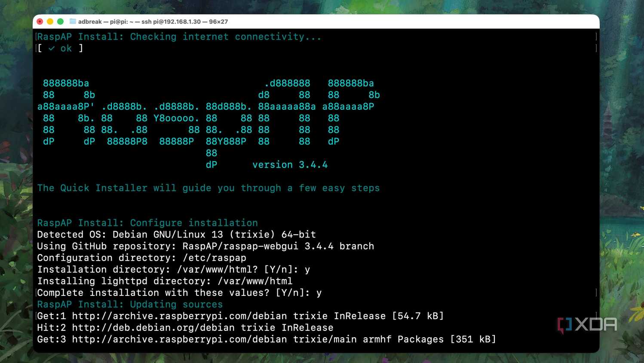Click the checkmark ok status line
644x363 pixels.
point(60,48)
